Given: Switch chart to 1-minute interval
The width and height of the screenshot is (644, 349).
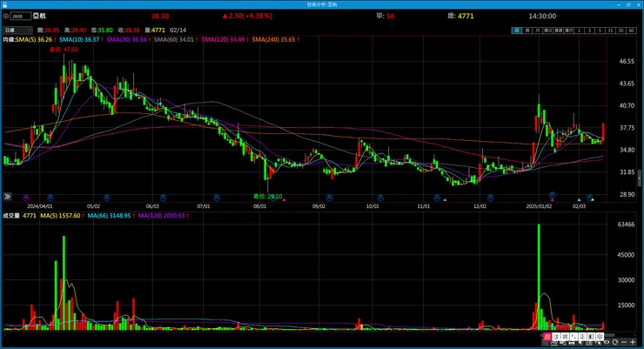Looking at the screenshot, I should click(579, 30).
